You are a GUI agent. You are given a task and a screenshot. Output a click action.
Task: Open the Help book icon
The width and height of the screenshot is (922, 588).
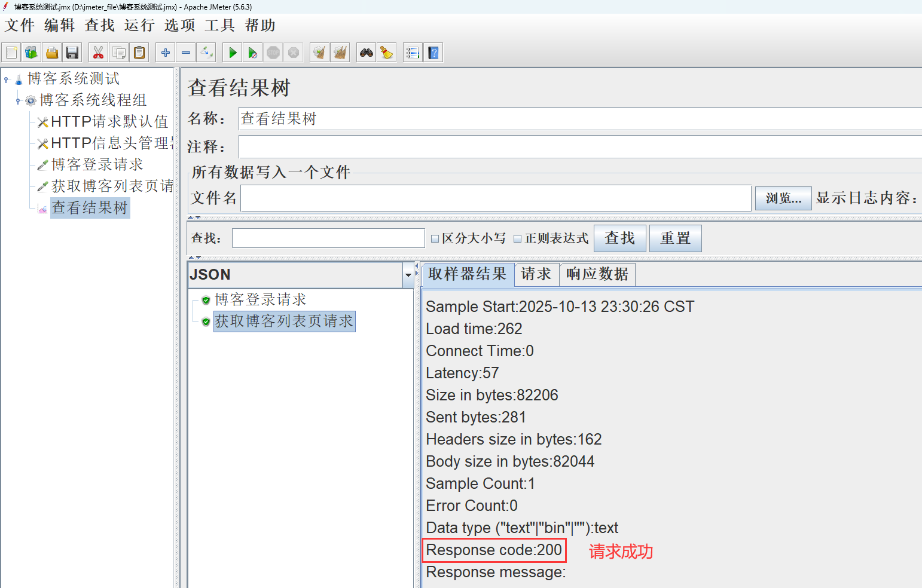[x=433, y=53]
